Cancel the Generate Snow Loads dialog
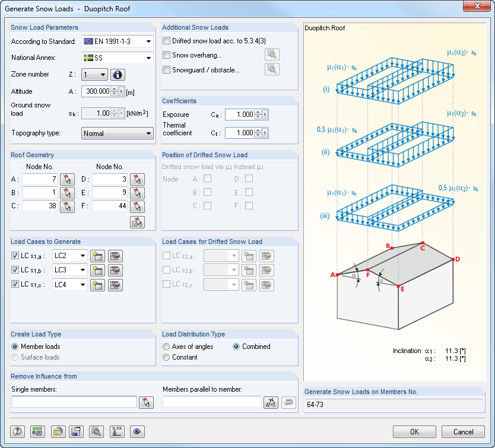The width and height of the screenshot is (495, 448). tap(464, 431)
